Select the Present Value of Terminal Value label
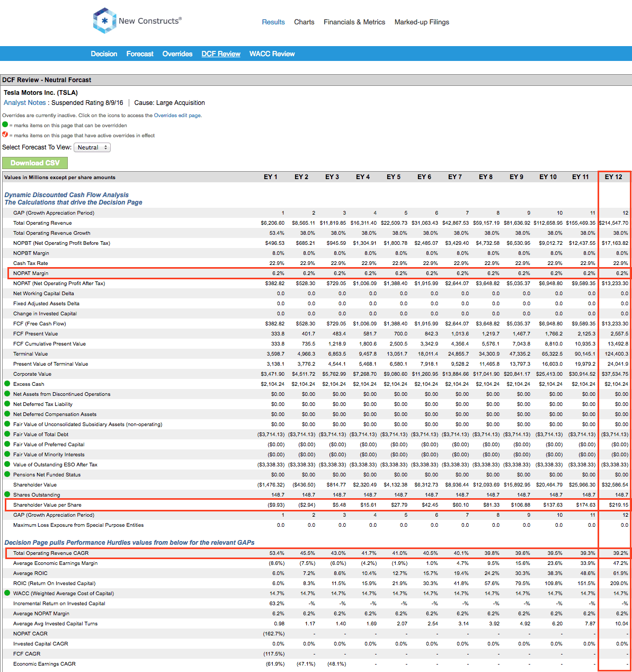Screen dimensions: 632x672 [x=51, y=364]
